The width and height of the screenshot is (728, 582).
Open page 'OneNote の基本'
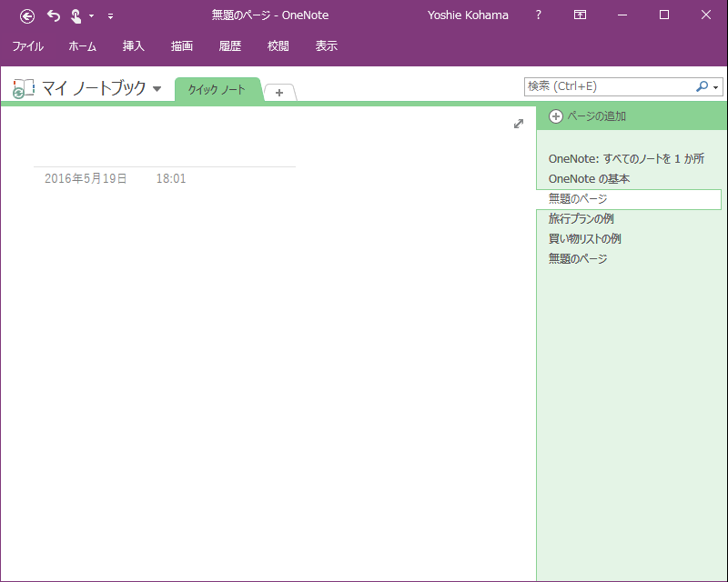coord(589,178)
